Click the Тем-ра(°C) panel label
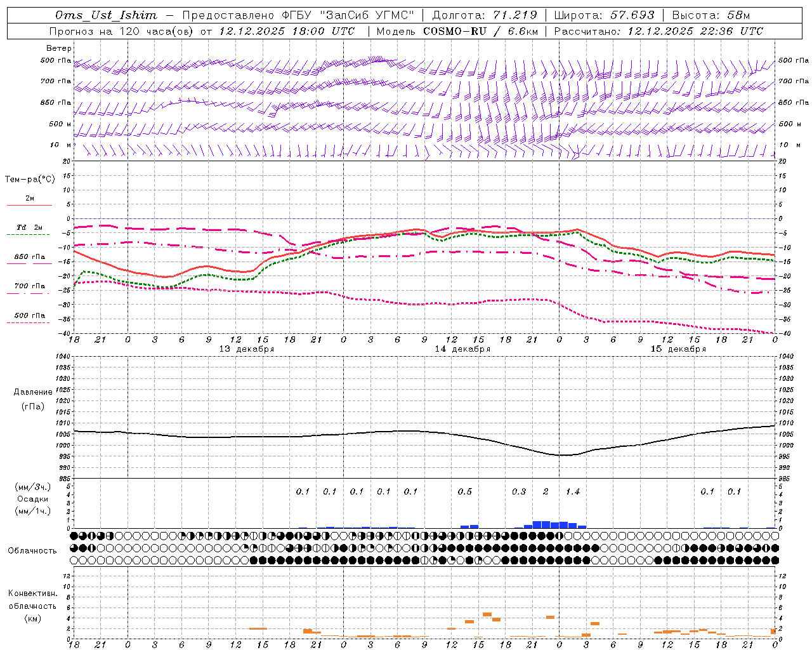 pos(30,180)
